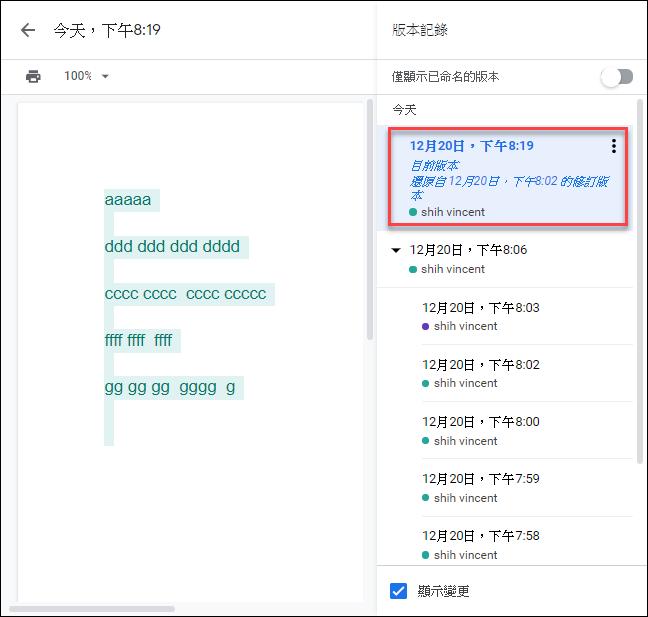This screenshot has height=617, width=648.
Task: Click the 顯示變更 label text
Action: coord(443,591)
